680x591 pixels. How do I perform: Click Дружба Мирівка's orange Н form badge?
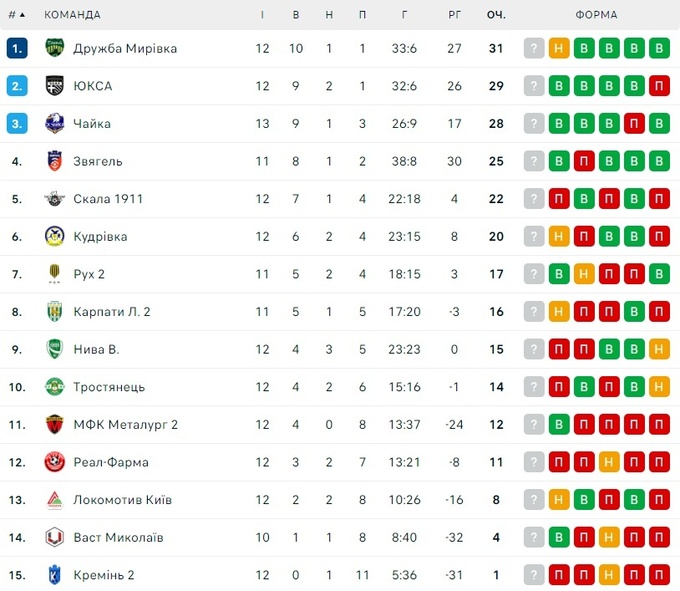pos(559,48)
